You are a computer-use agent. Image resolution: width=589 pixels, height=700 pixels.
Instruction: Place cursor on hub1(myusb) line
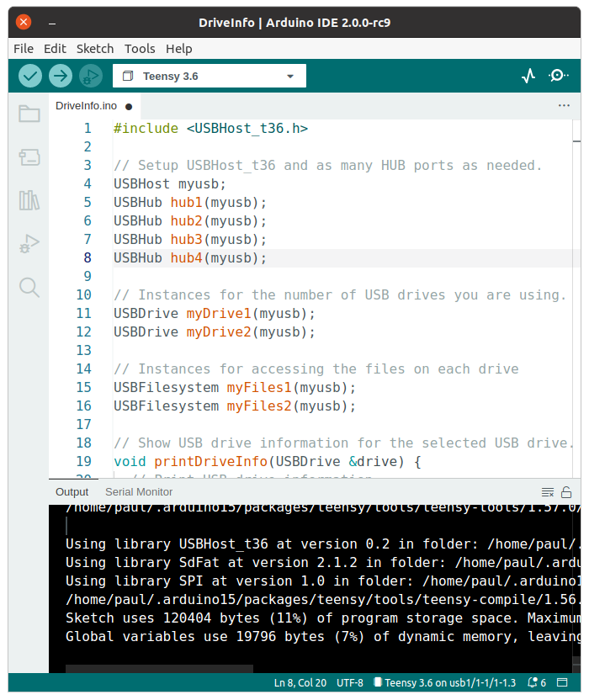pyautogui.click(x=190, y=203)
